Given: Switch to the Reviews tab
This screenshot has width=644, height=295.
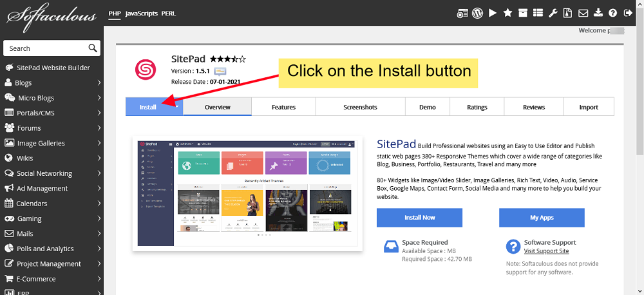Looking at the screenshot, I should [533, 107].
